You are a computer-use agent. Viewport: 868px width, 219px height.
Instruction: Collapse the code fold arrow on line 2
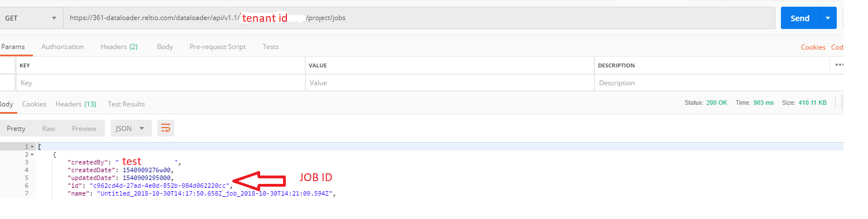click(x=32, y=154)
